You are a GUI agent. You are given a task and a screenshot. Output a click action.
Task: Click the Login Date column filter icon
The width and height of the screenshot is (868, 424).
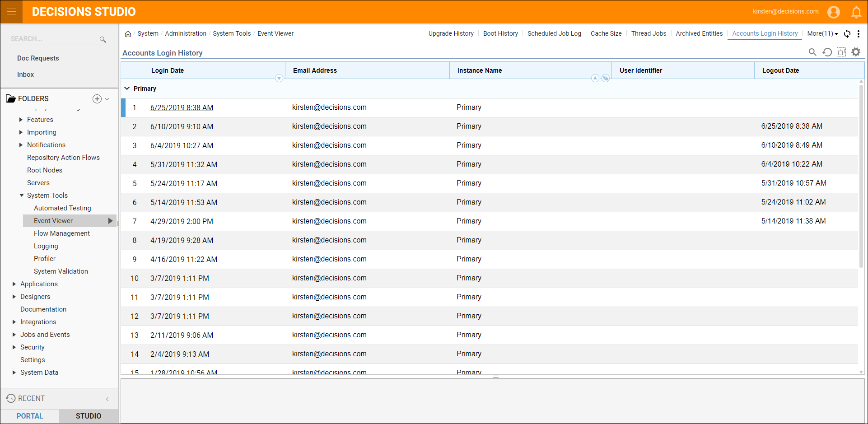279,79
